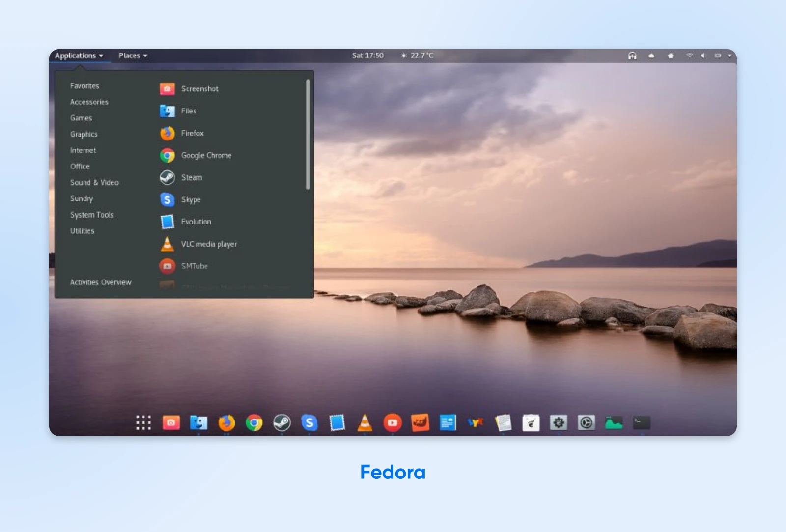This screenshot has width=786, height=532.
Task: Launch the Terminal icon in the dock
Action: click(x=642, y=422)
